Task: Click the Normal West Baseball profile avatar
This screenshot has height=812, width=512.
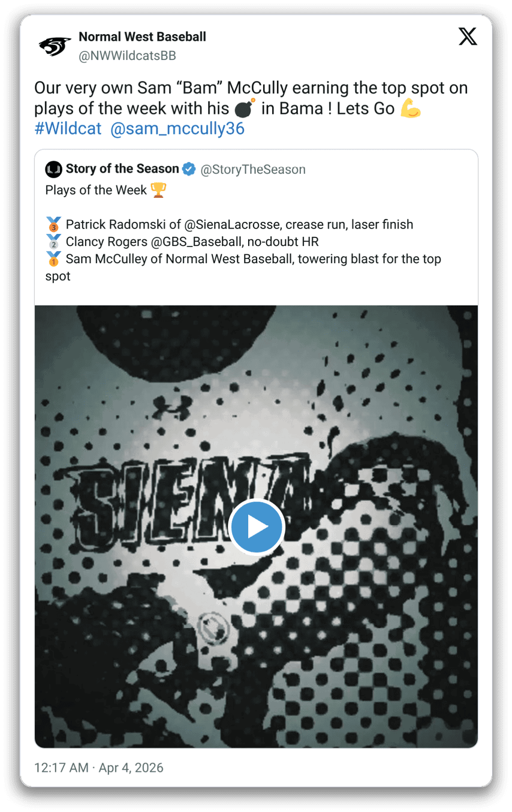Action: tap(55, 46)
